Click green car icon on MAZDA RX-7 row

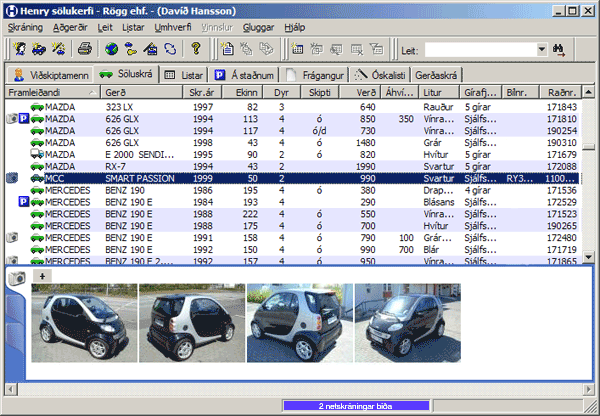point(37,166)
